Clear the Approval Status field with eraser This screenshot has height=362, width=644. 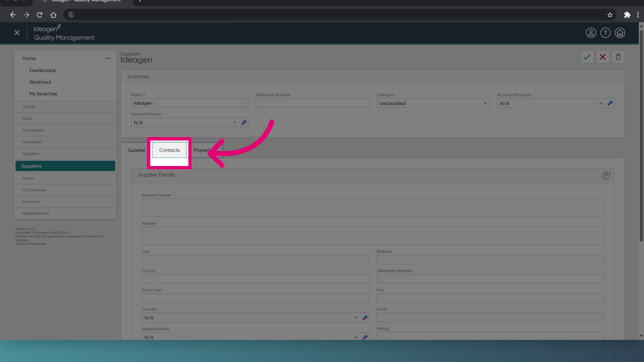(x=244, y=122)
